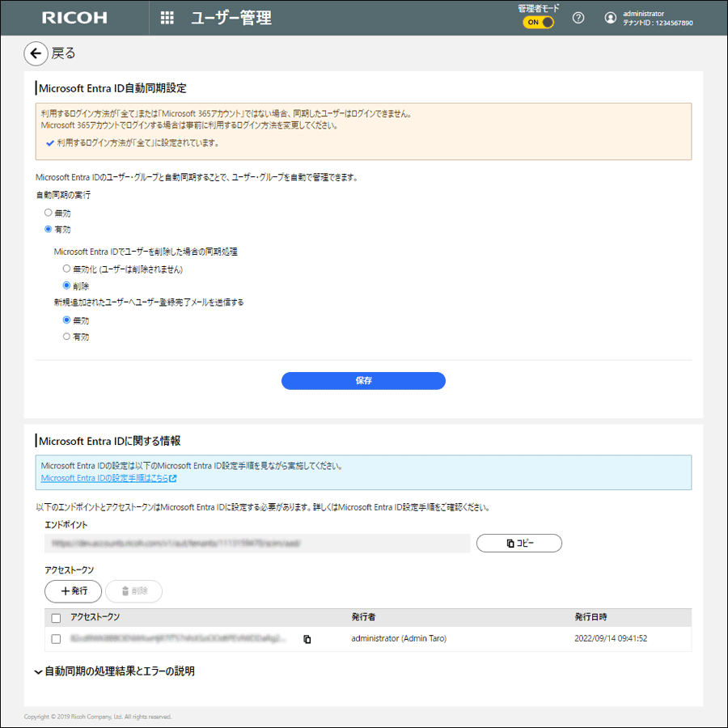Click the テナントID : 1234567890 text
This screenshot has height=728, width=728.
pos(658,23)
